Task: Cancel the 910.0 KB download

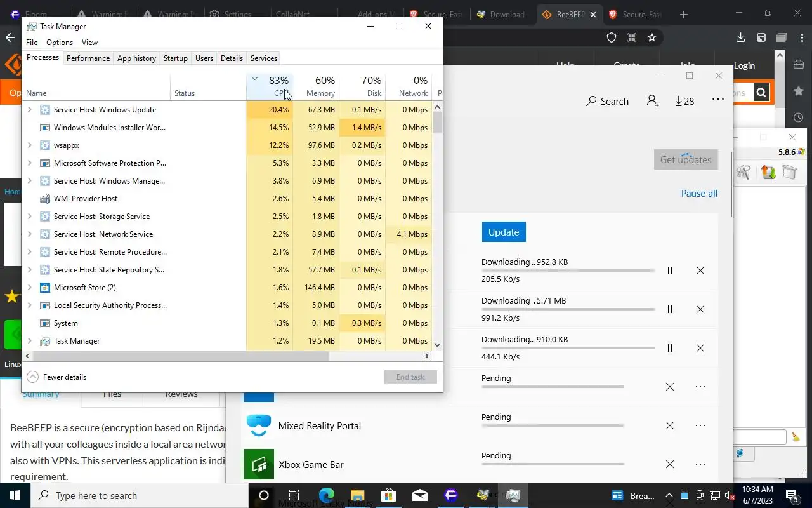Action: pos(700,348)
